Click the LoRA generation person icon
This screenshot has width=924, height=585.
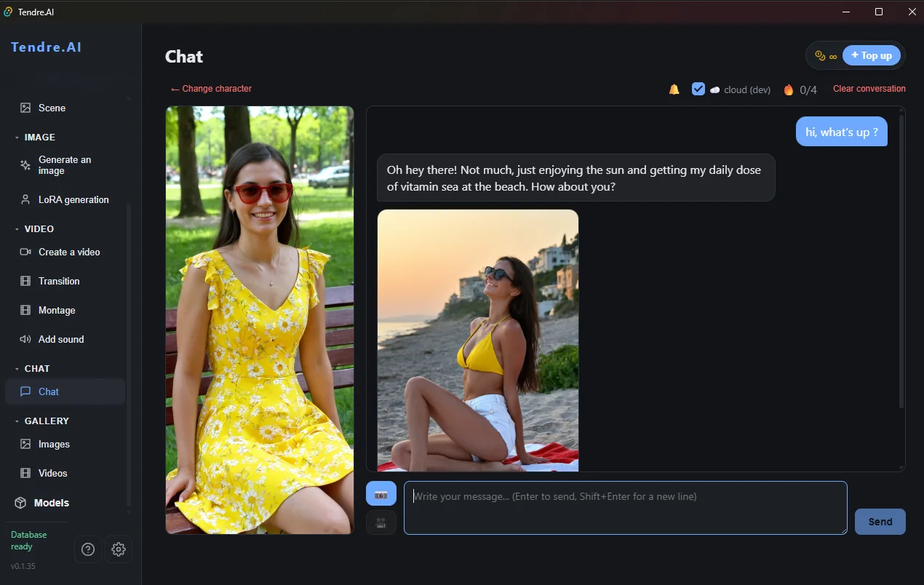pos(25,199)
